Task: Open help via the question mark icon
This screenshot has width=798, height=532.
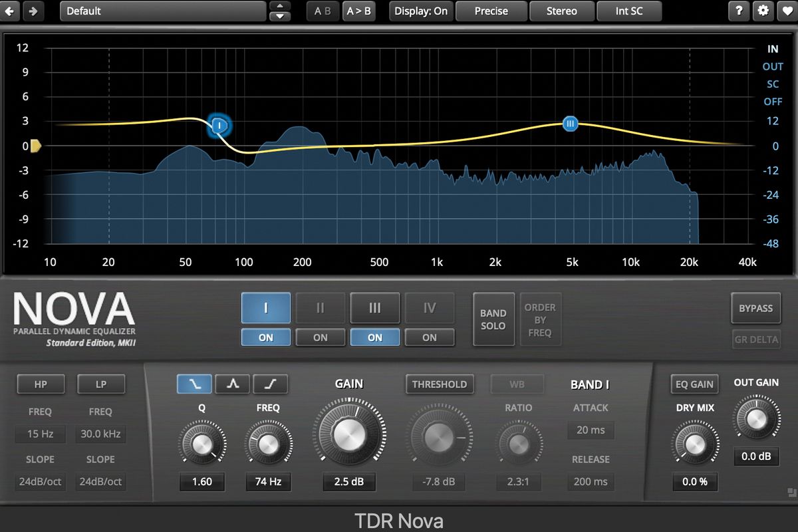Action: tap(738, 11)
